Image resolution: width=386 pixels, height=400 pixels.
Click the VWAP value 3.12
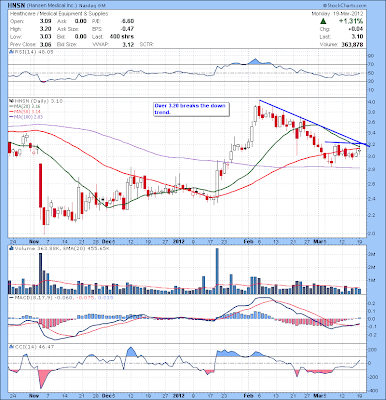coord(129,44)
